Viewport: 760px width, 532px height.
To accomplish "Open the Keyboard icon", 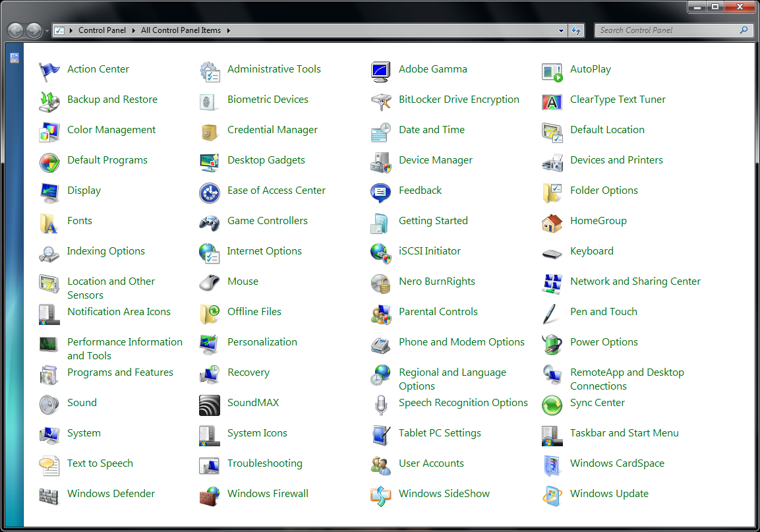I will (x=552, y=254).
